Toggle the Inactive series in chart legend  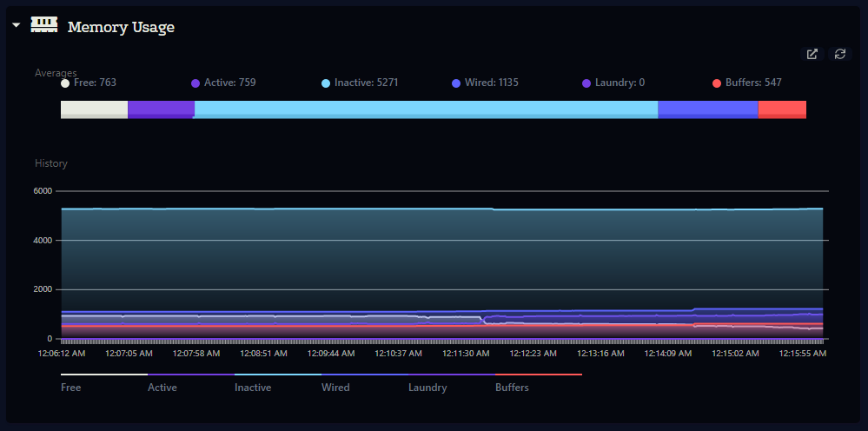click(278, 383)
